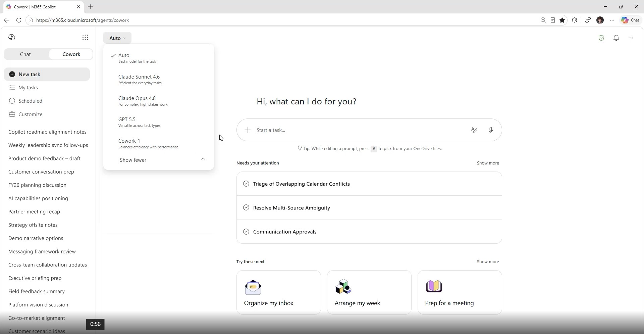Start a New task
The width and height of the screenshot is (644, 334).
[x=47, y=74]
